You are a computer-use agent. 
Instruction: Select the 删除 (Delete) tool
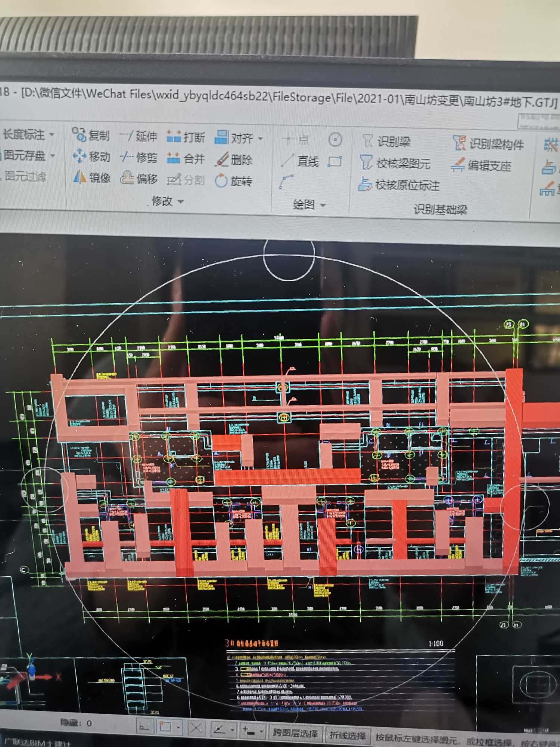234,159
